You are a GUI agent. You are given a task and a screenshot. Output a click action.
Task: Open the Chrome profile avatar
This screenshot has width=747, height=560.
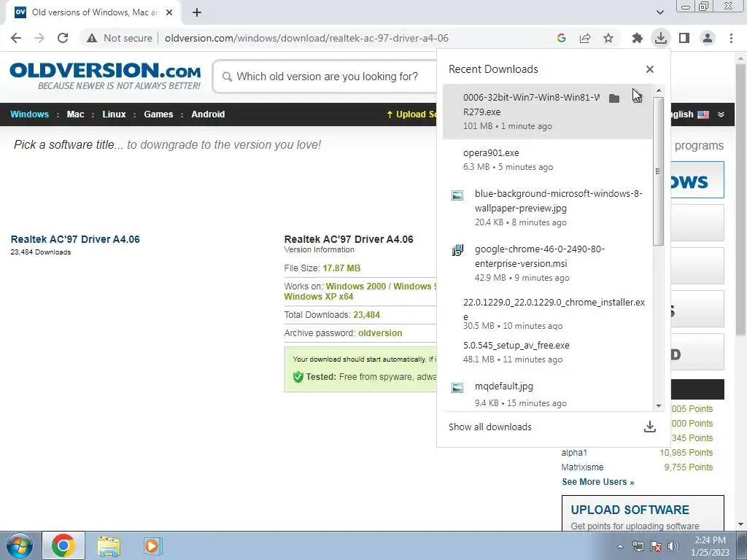coord(708,38)
